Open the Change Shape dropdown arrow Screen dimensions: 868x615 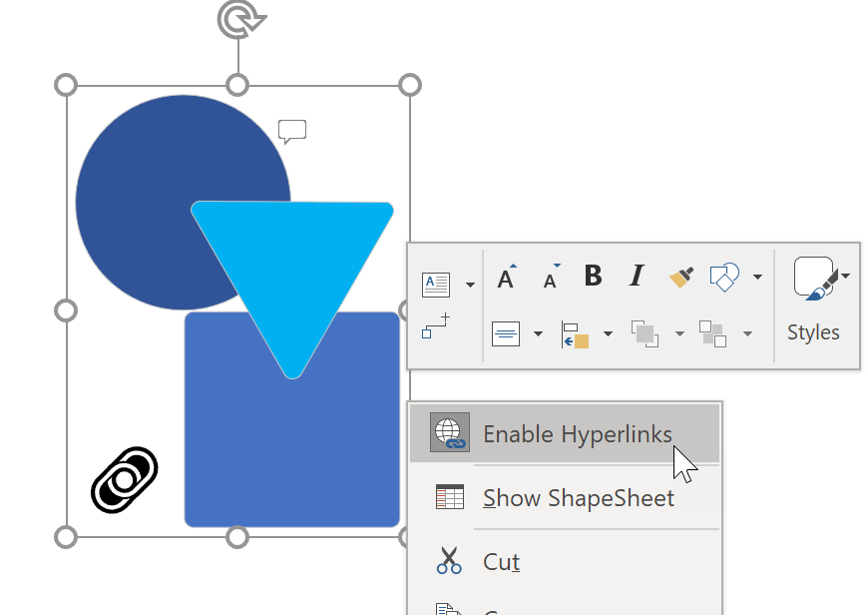coord(756,278)
